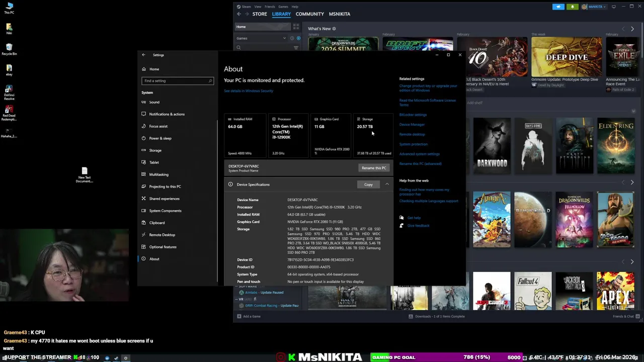Show next games on middle shelf
Viewport: 644px width, 362px height.
[x=632, y=182]
